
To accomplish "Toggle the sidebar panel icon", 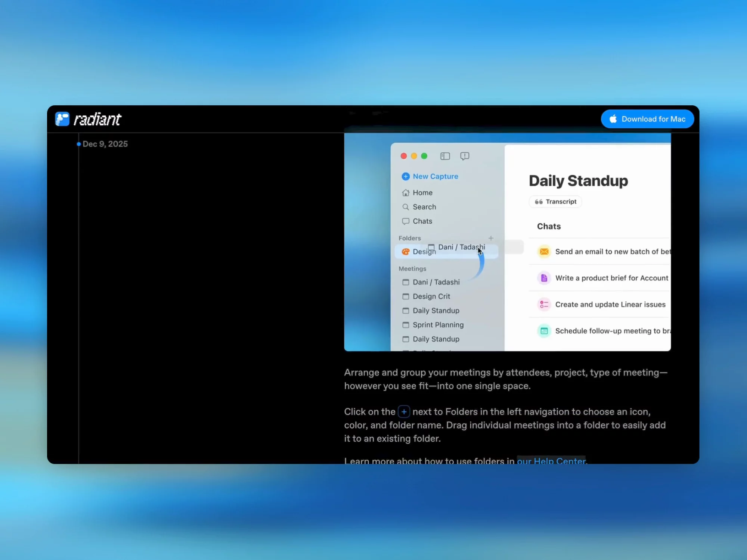I will pos(445,156).
